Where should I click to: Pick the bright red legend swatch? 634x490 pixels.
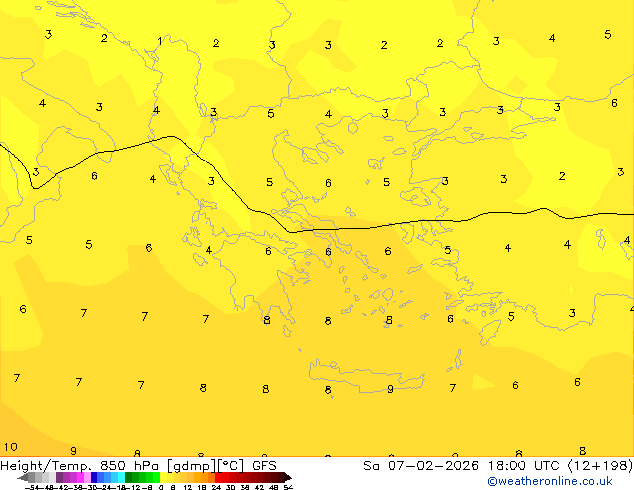pyautogui.click(x=218, y=477)
